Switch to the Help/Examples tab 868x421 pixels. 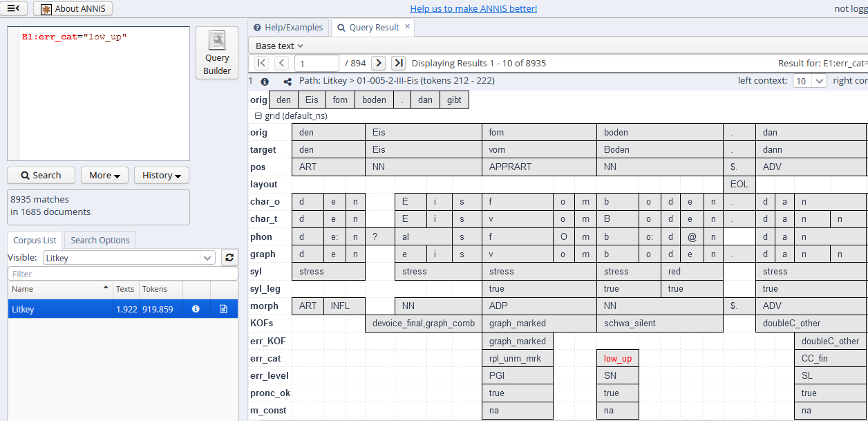click(x=288, y=28)
